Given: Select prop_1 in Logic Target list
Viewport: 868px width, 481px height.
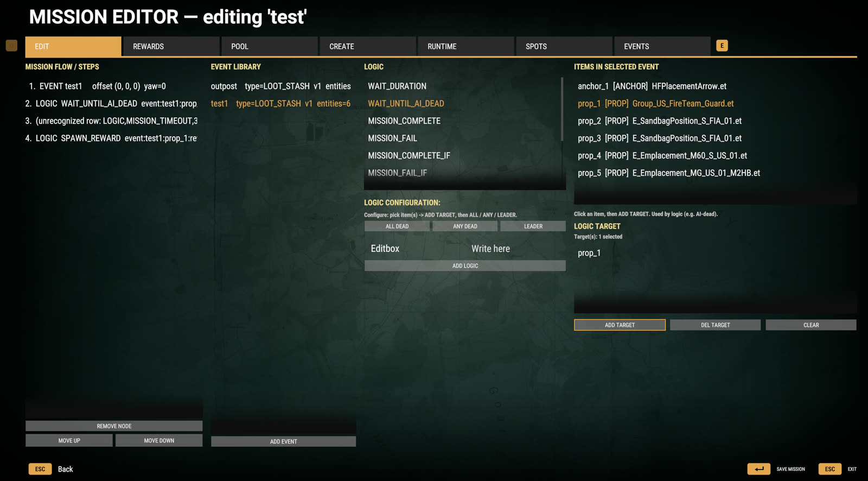Looking at the screenshot, I should (715, 253).
